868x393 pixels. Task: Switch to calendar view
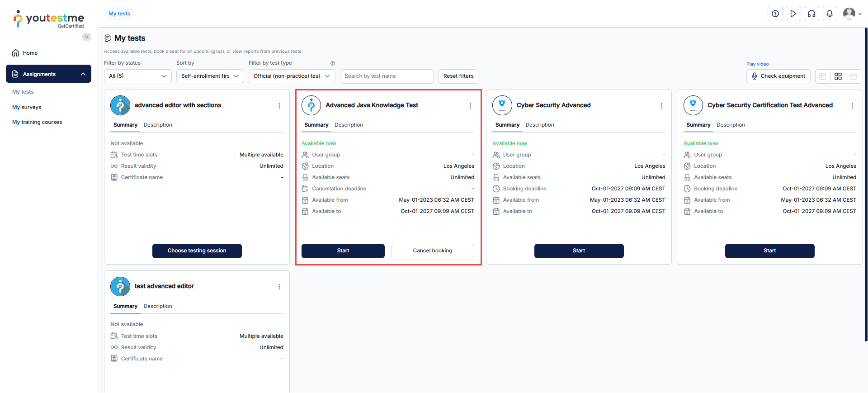[854, 76]
